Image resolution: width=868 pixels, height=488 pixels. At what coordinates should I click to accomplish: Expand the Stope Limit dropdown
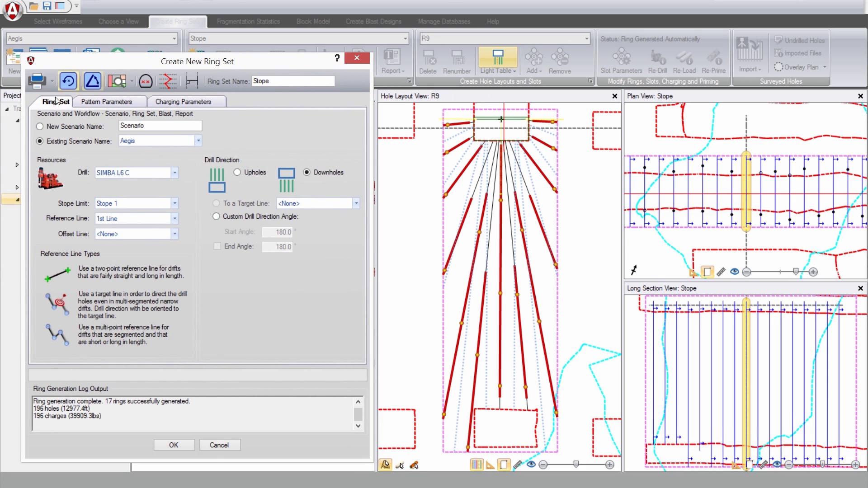coord(175,203)
